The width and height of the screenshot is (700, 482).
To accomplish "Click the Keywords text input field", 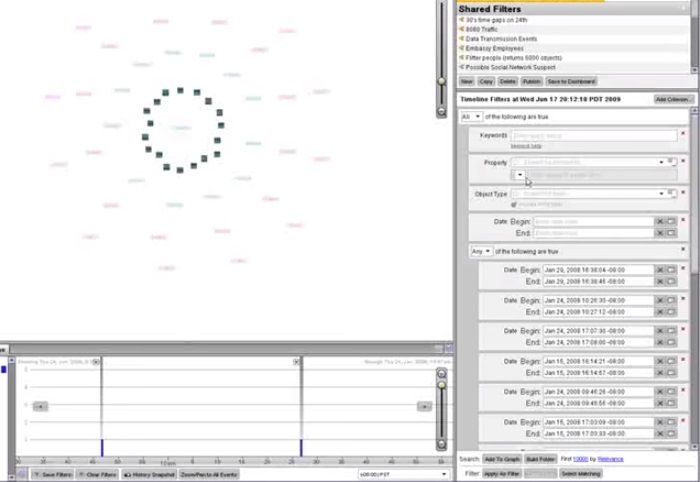I will [x=594, y=135].
